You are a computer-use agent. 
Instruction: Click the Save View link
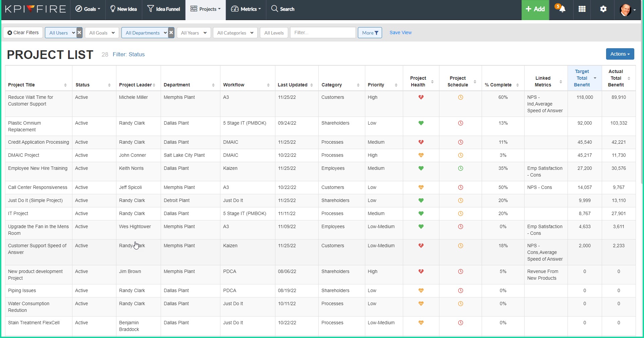pos(400,32)
